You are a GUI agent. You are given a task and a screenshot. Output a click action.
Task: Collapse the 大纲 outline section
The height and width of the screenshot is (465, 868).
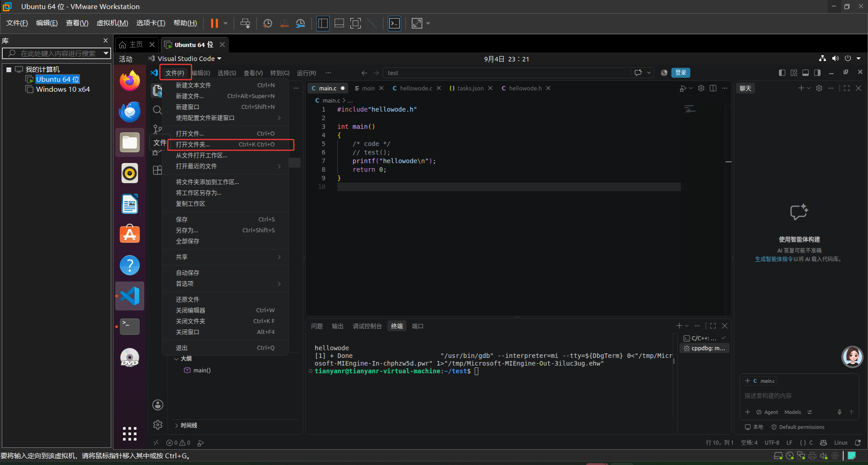[186, 359]
